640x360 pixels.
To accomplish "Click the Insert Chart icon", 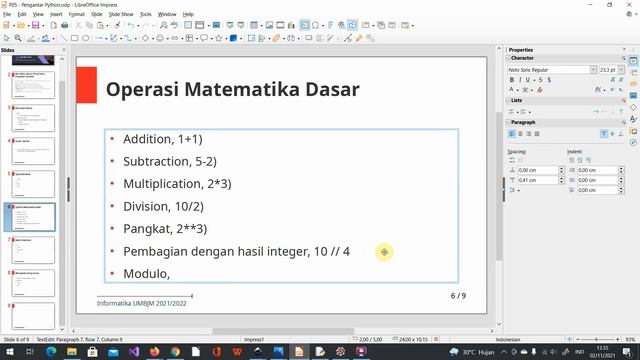I will coord(291,25).
